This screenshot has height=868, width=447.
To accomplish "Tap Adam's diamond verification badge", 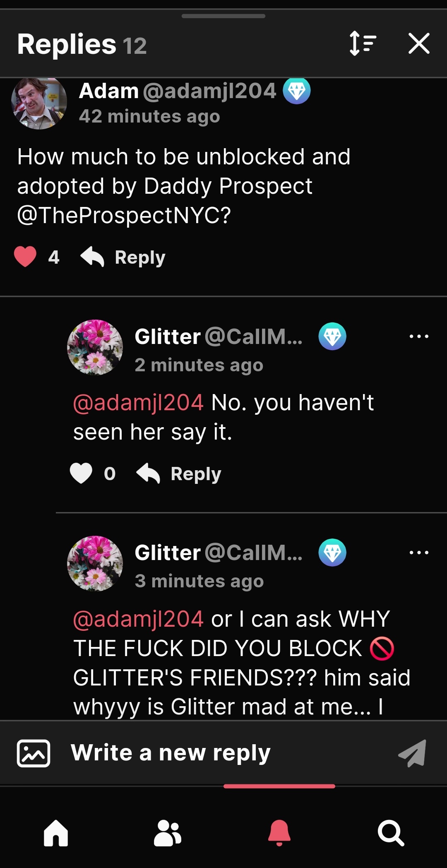I will 297,91.
